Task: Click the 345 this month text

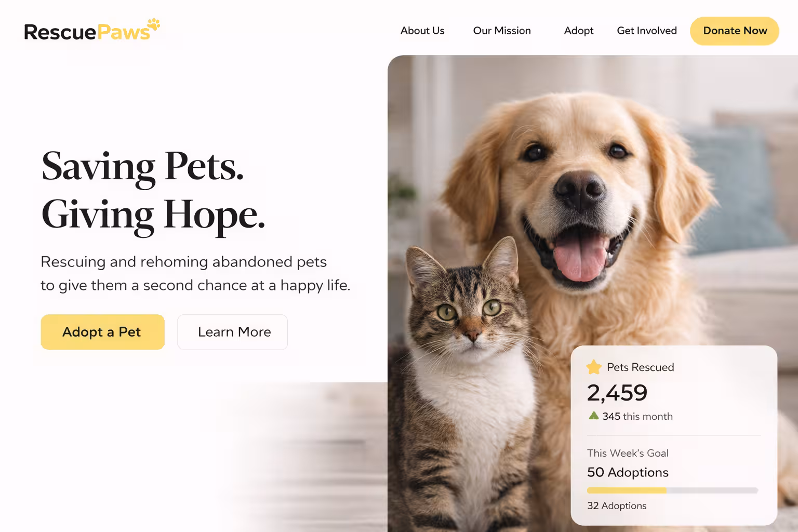Action: click(x=637, y=416)
